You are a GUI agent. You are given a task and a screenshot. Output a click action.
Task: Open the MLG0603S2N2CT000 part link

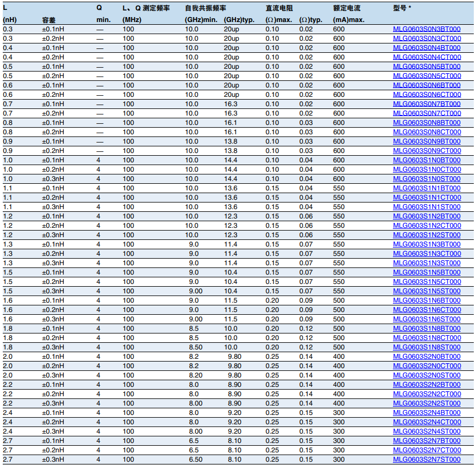click(427, 394)
